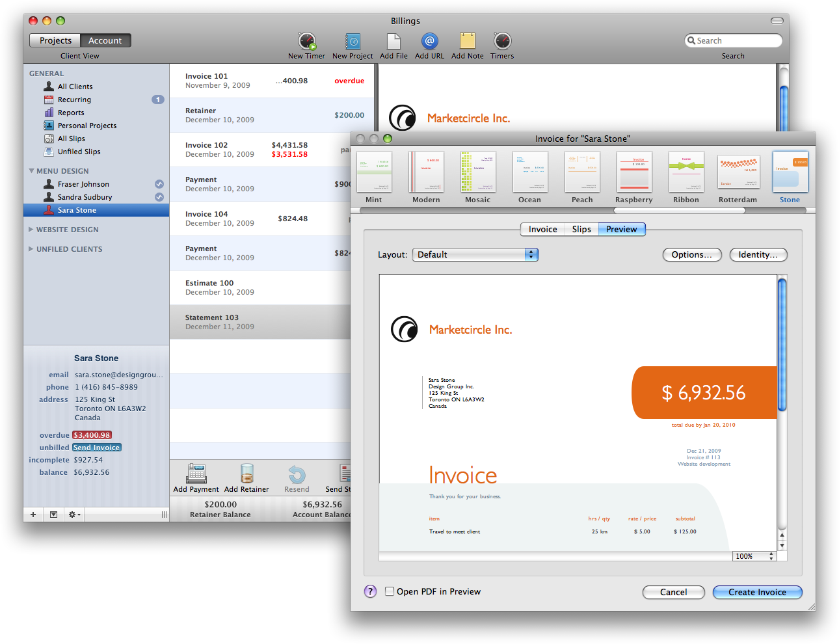
Task: Click status badge next to Fraser Johnson
Action: (x=159, y=184)
